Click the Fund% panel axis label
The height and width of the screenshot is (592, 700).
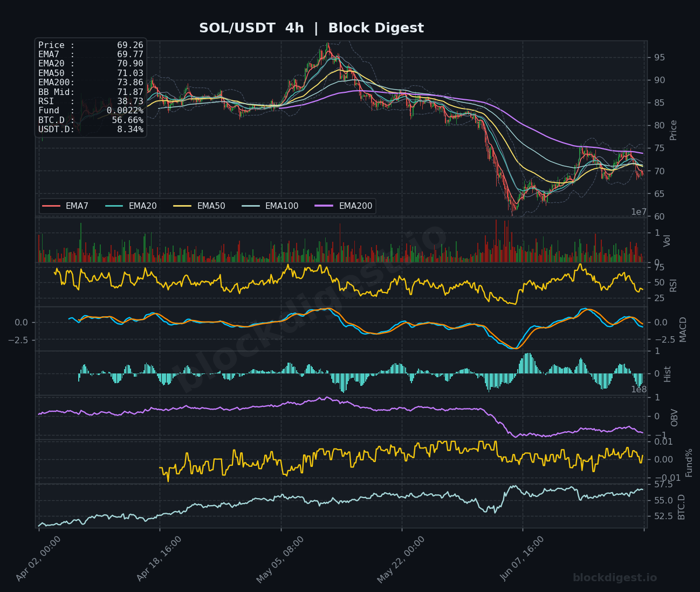click(x=689, y=462)
